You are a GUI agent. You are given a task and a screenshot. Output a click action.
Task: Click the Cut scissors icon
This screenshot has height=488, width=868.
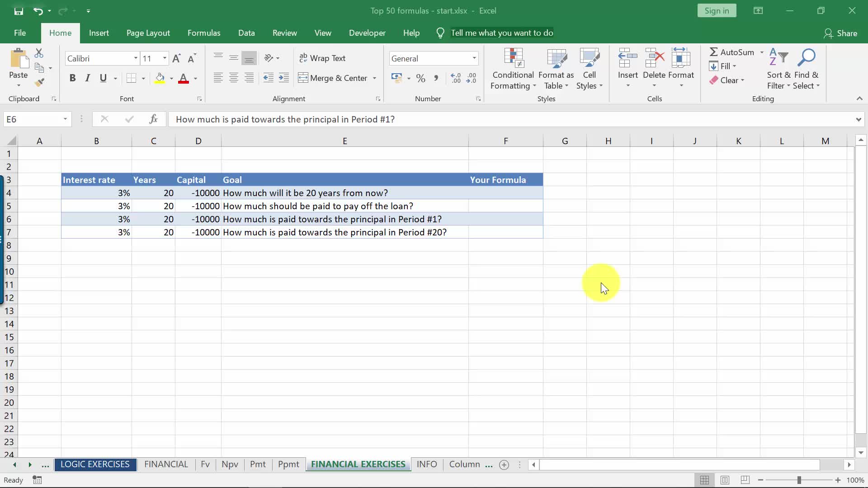tap(39, 53)
